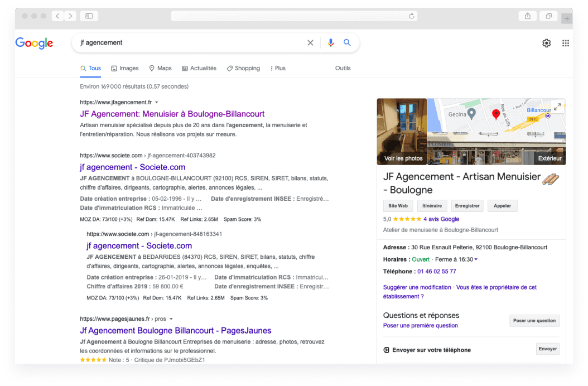Add a new browser tab
588x386 pixels.
pos(567,18)
